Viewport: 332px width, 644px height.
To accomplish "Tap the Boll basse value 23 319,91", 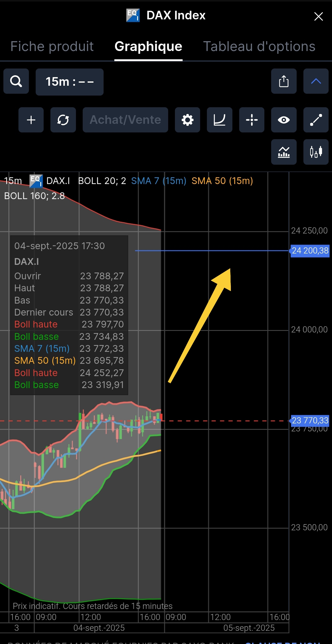I will [x=103, y=385].
